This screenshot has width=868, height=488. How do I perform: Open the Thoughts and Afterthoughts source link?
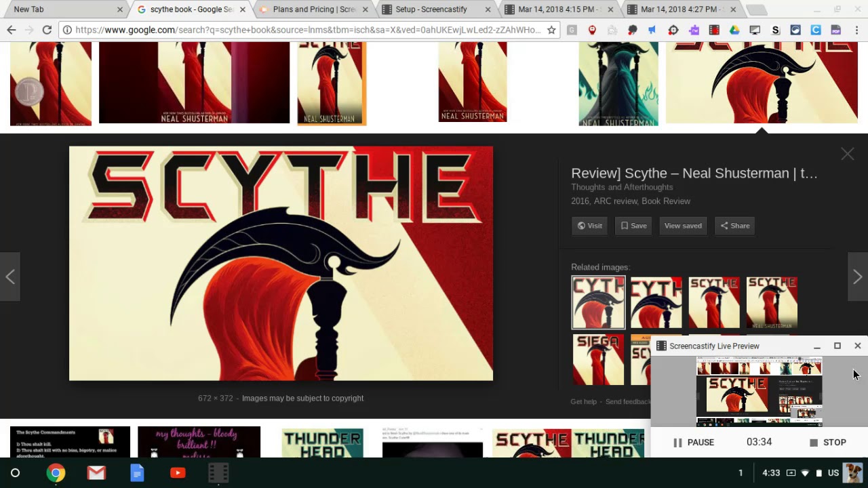[622, 187]
